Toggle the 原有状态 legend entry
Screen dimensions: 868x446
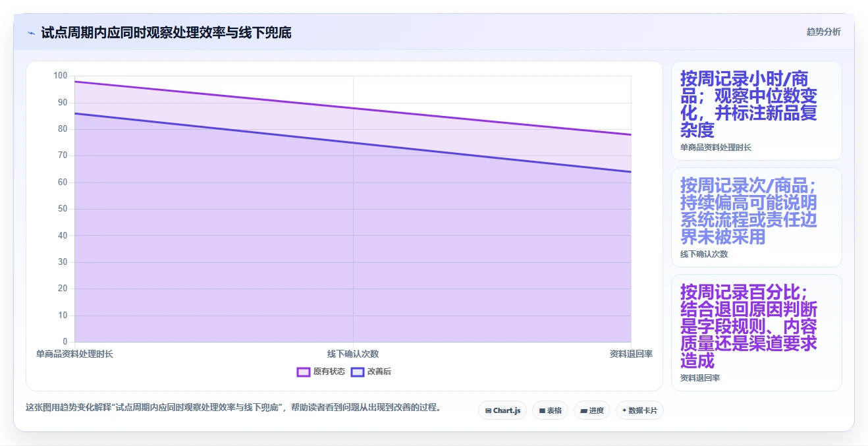tap(321, 372)
